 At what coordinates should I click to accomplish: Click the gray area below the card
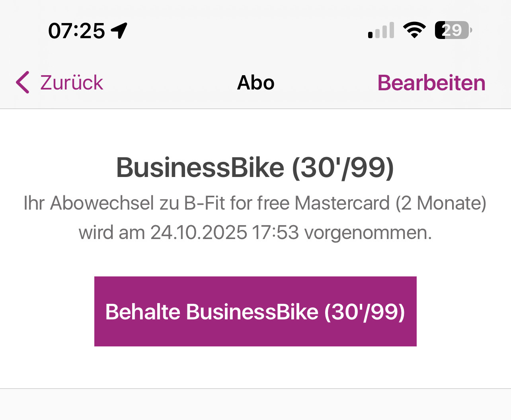255,405
